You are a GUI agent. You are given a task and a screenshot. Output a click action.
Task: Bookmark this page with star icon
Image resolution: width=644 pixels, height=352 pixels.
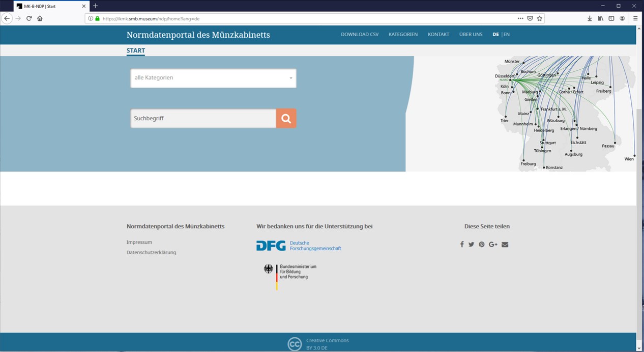click(x=540, y=18)
